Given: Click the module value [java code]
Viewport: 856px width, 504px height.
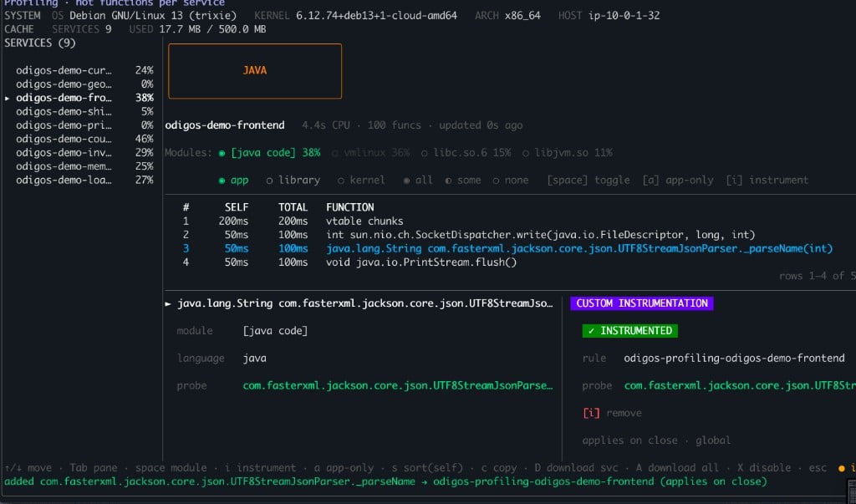Looking at the screenshot, I should [x=275, y=330].
